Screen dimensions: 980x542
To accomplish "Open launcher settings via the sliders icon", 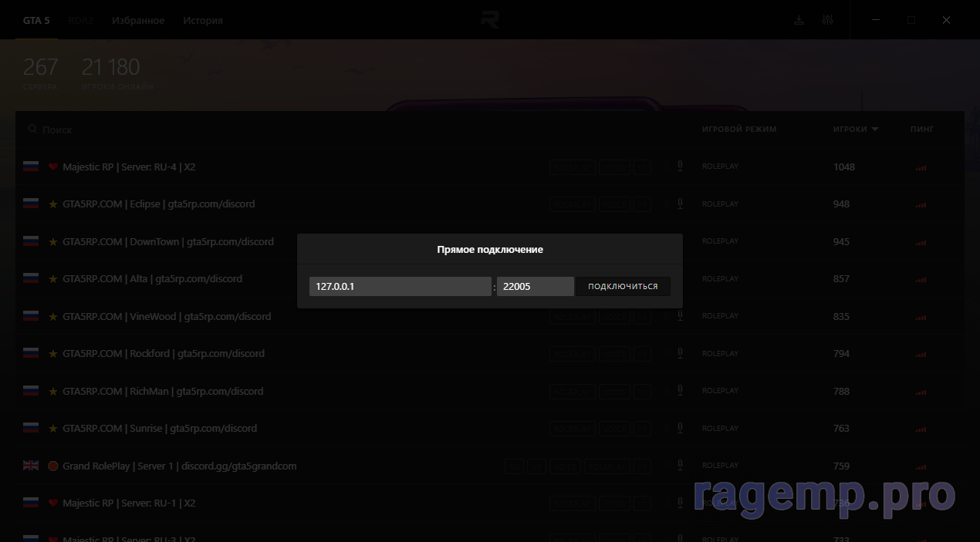I will click(828, 20).
